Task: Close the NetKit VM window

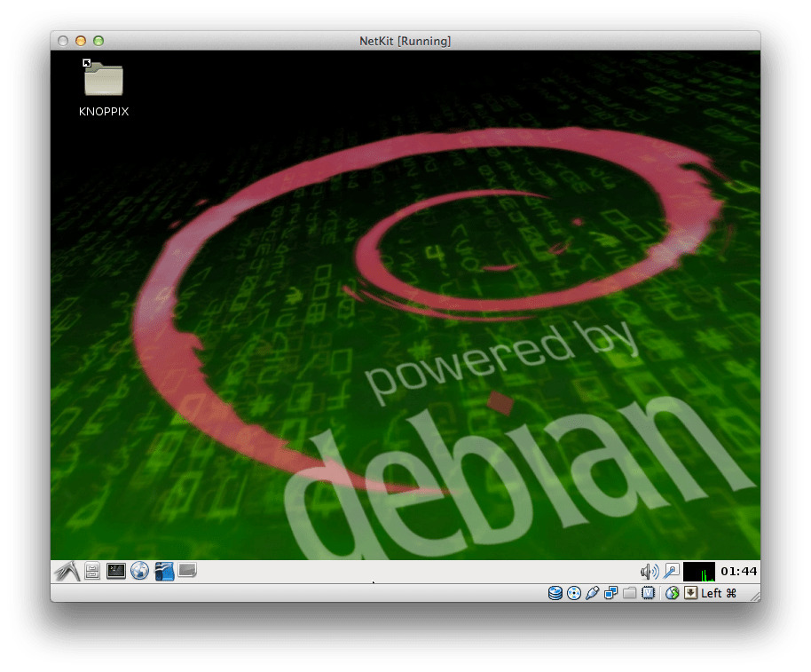Action: [x=63, y=41]
